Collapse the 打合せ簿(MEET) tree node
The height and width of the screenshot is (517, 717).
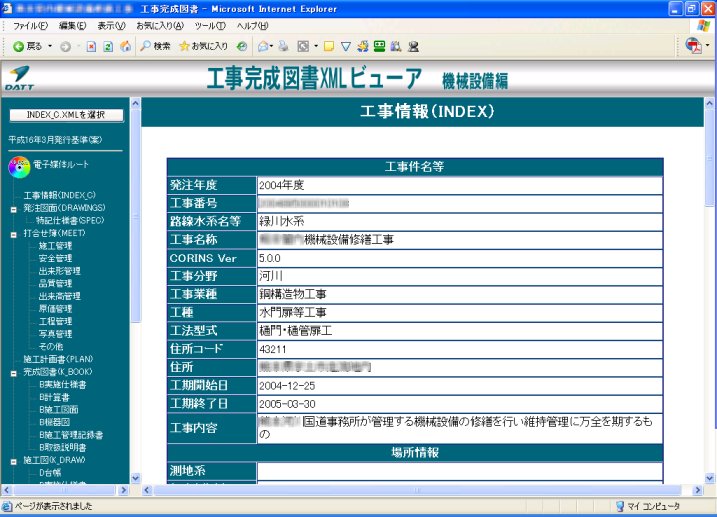[x=14, y=235]
